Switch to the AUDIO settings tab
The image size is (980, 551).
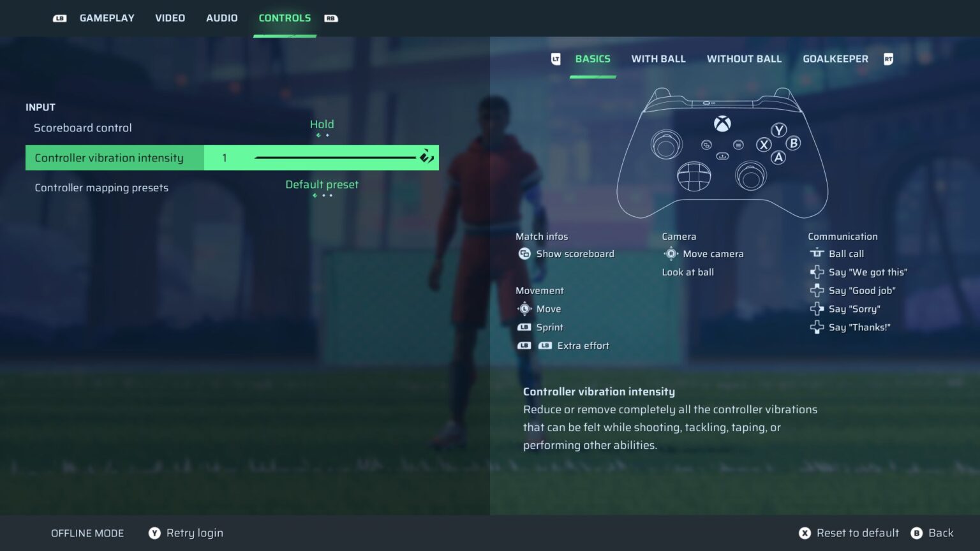pos(222,18)
